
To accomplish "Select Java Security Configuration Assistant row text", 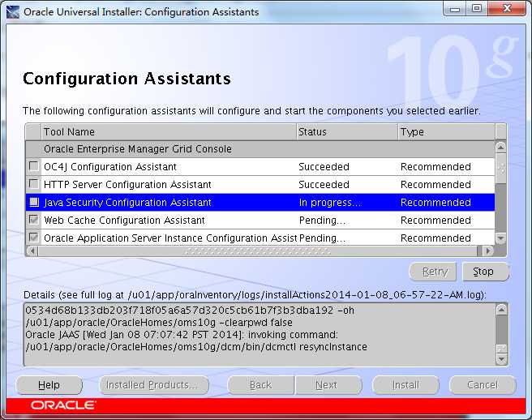I will pyautogui.click(x=127, y=202).
